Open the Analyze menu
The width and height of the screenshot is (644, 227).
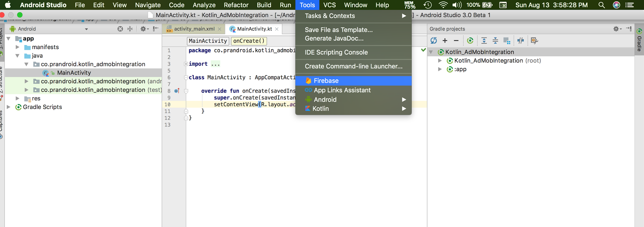[x=204, y=5]
